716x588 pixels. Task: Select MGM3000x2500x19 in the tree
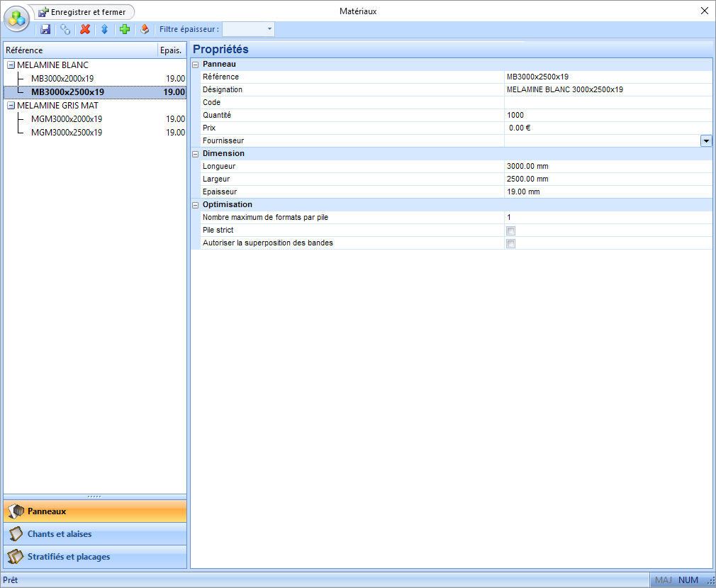click(x=67, y=133)
